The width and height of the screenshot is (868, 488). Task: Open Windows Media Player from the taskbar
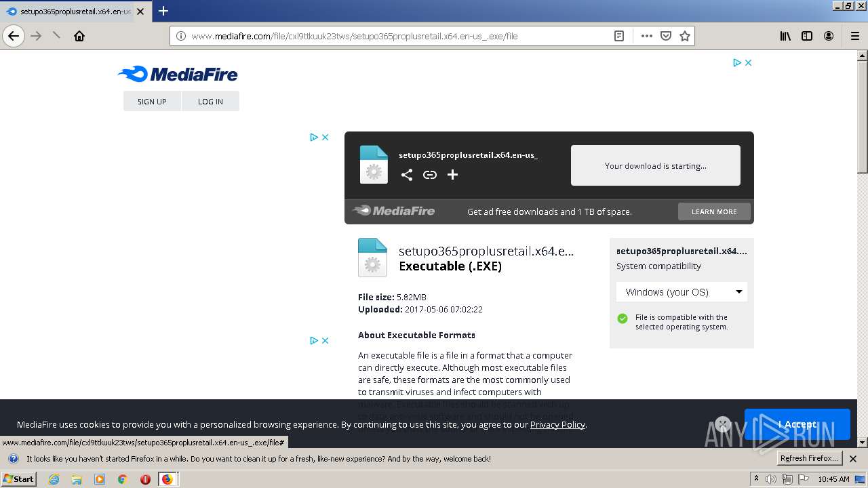pyautogui.click(x=100, y=479)
